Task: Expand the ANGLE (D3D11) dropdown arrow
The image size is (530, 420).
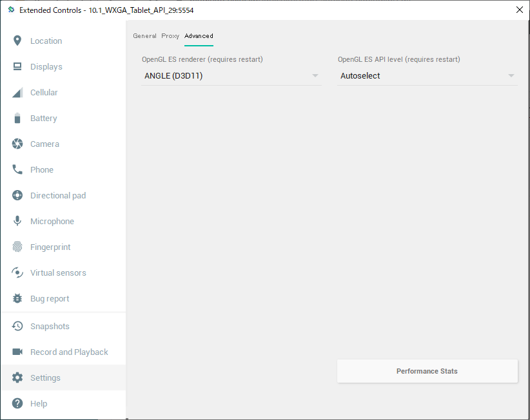Action: (315, 75)
